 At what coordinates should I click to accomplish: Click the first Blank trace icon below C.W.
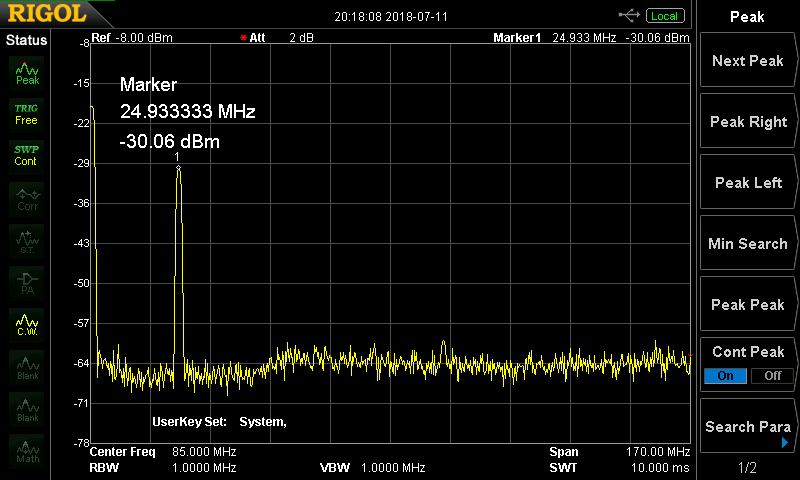coord(27,367)
